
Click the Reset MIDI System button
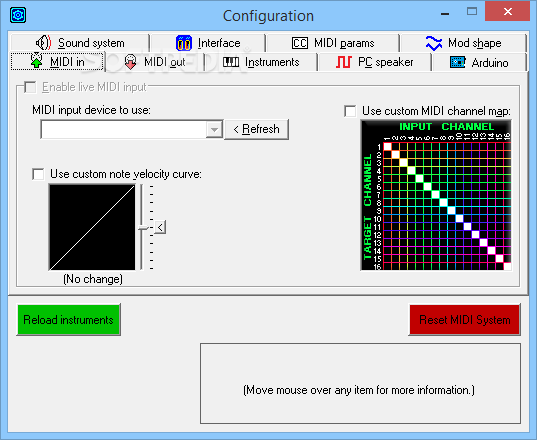click(x=465, y=320)
